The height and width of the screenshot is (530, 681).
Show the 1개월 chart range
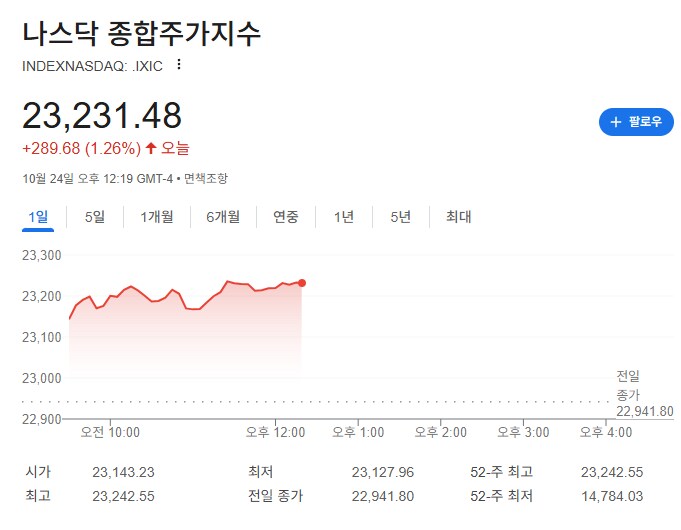click(156, 217)
